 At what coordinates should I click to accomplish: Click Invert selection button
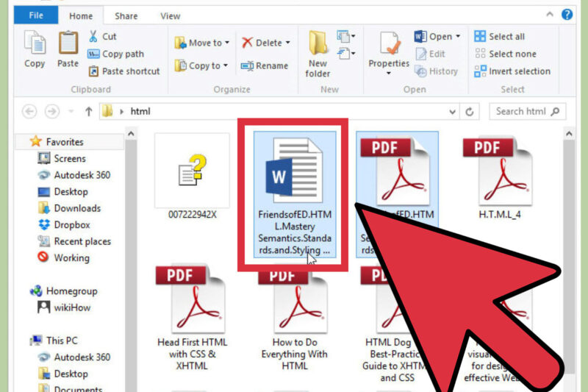point(512,71)
